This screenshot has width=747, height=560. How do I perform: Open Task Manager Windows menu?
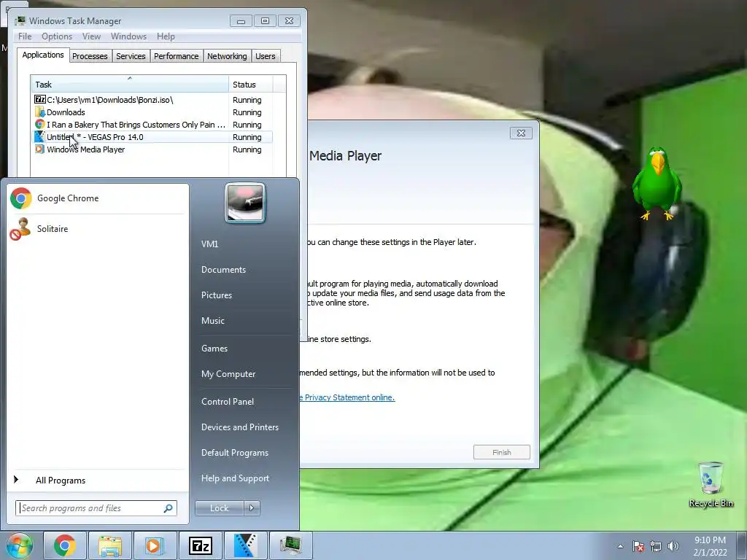(x=128, y=36)
